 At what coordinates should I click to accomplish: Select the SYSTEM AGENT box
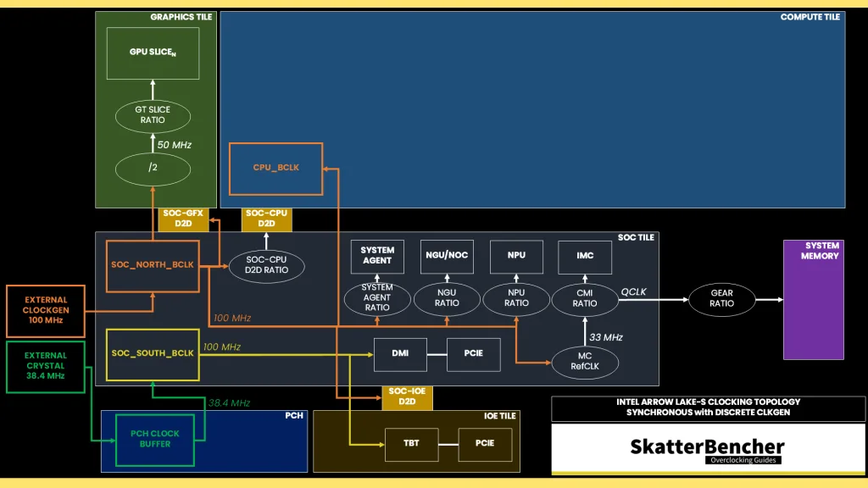pos(377,256)
